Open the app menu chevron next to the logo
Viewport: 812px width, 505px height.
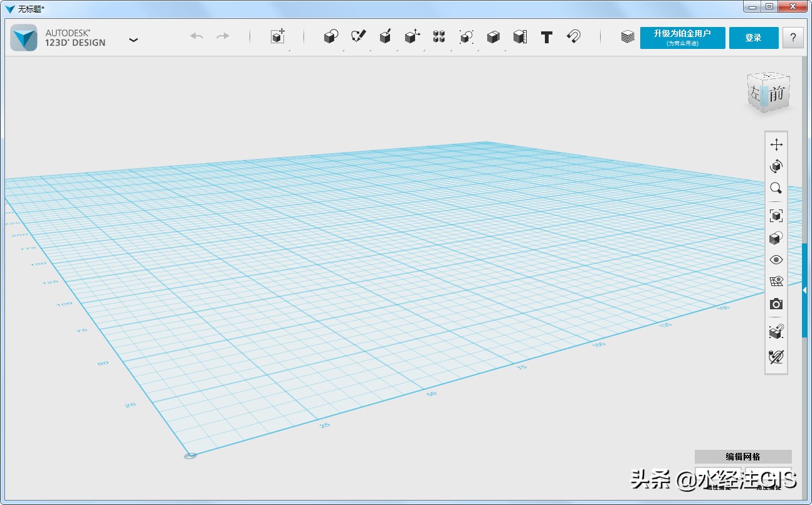pyautogui.click(x=134, y=39)
